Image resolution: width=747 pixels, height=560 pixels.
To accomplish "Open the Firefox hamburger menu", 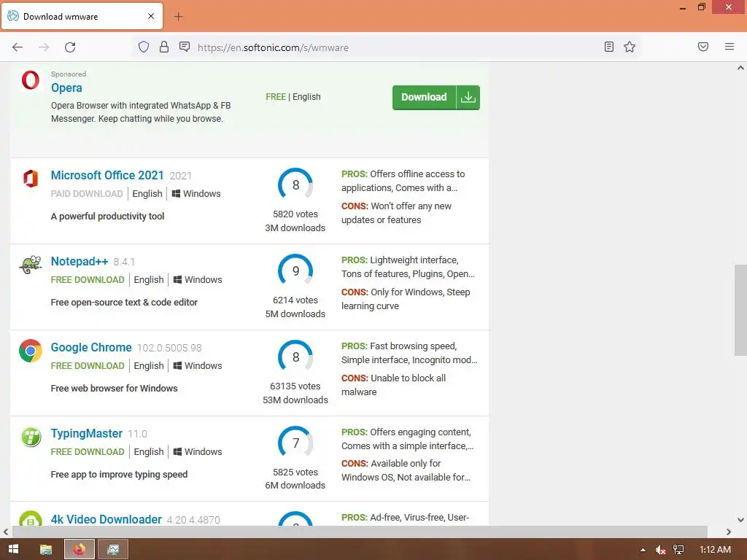I will (x=729, y=47).
